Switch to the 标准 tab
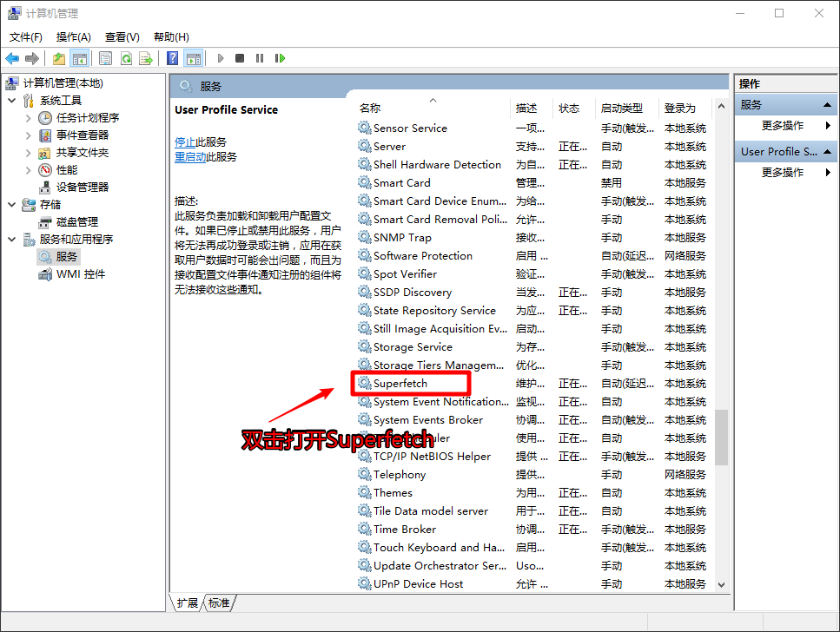The image size is (840, 632). point(219,602)
